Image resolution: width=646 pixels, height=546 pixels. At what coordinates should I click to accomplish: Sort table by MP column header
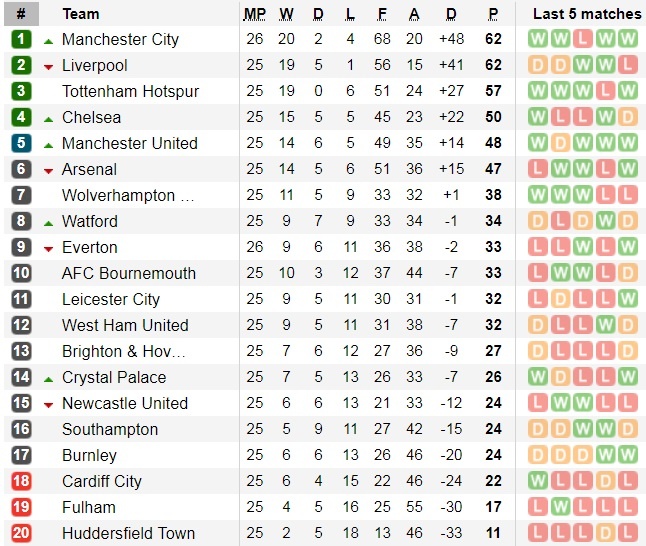(255, 14)
